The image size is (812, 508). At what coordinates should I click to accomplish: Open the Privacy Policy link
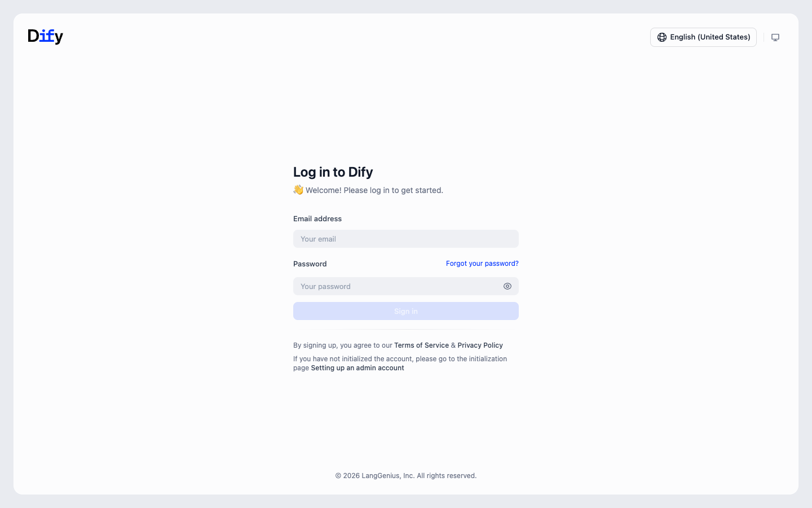pos(480,345)
